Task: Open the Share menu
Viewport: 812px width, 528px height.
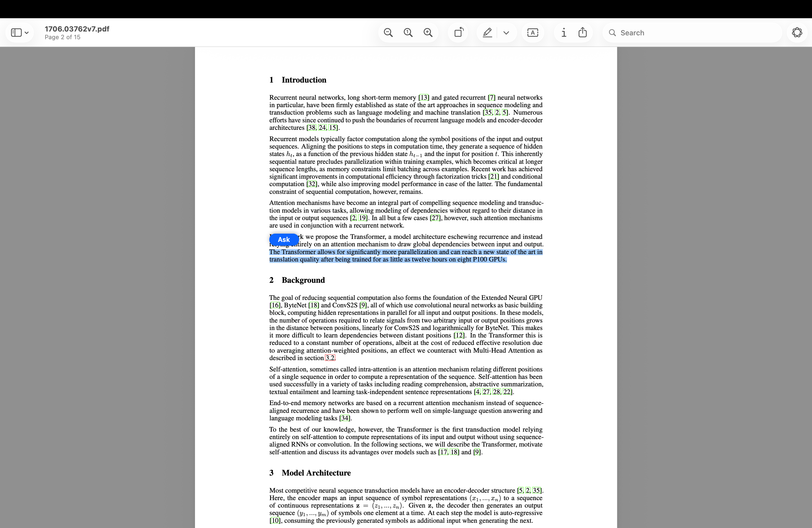Action: tap(583, 32)
